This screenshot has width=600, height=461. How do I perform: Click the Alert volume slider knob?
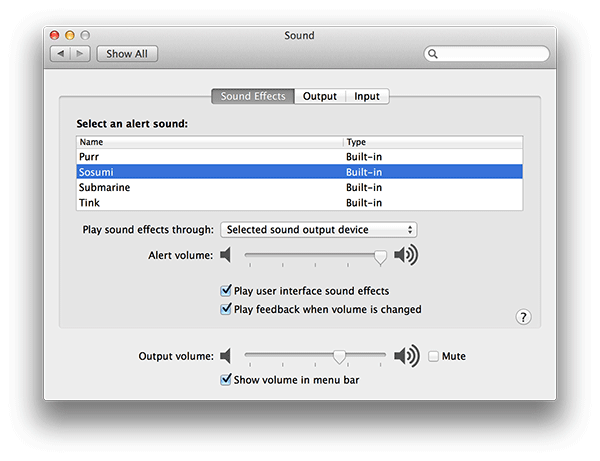coord(380,256)
